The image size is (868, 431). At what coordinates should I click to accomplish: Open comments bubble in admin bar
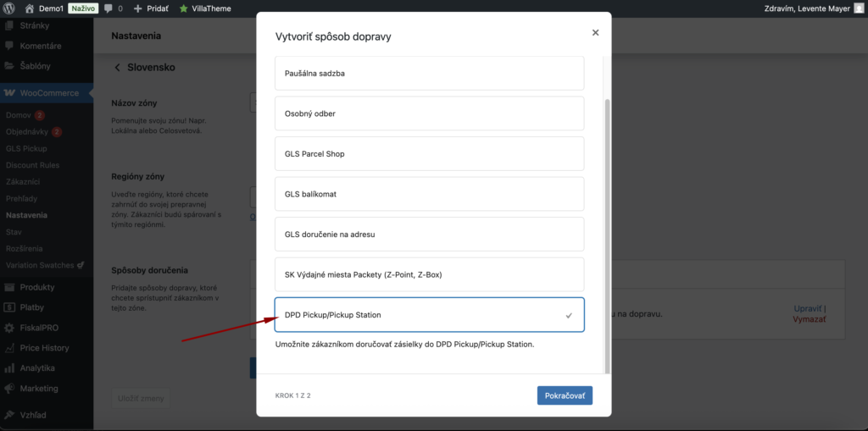click(108, 8)
